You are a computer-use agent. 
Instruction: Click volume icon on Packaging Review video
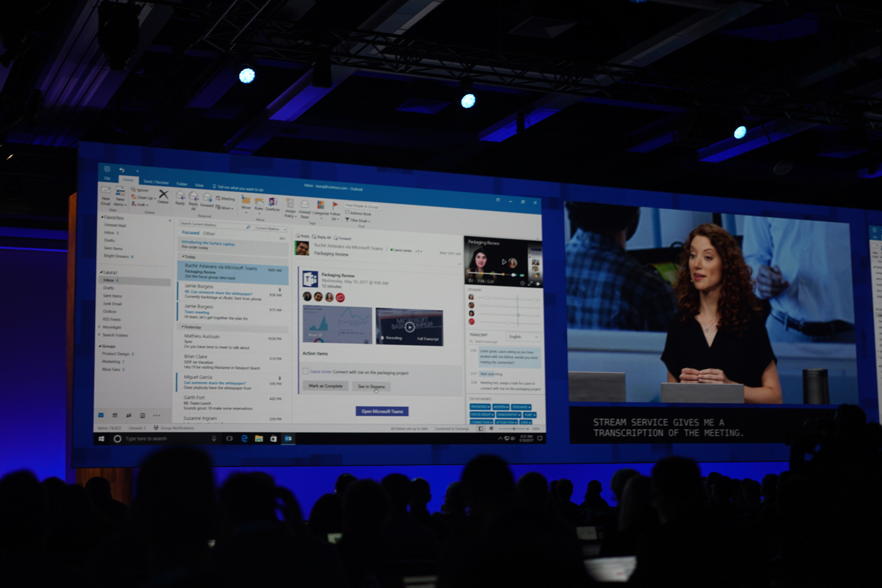(471, 280)
